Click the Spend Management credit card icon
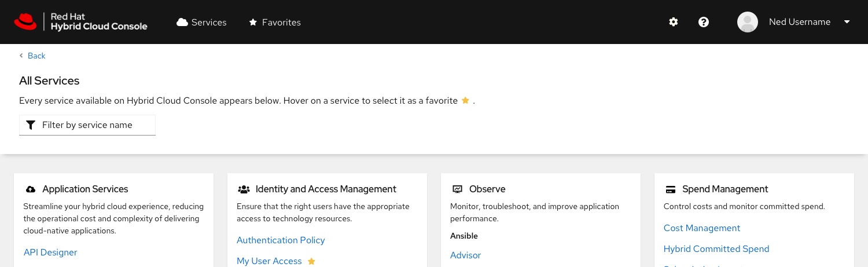The width and height of the screenshot is (868, 267). pyautogui.click(x=671, y=189)
